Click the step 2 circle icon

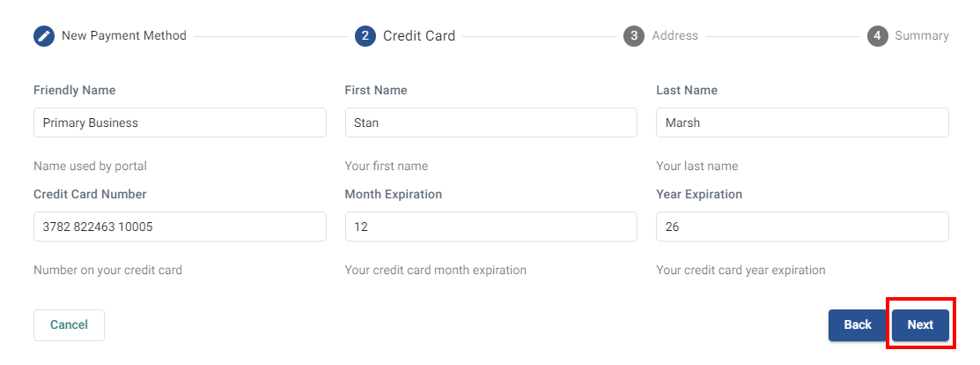pos(365,36)
